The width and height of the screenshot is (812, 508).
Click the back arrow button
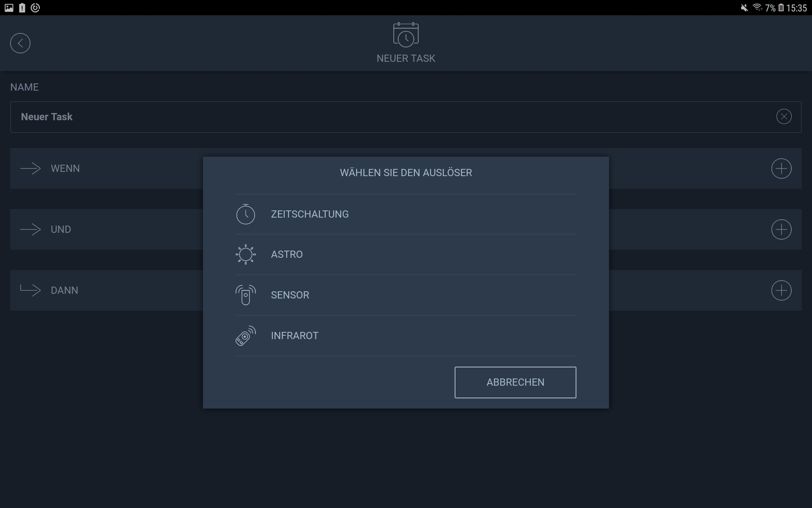click(20, 43)
